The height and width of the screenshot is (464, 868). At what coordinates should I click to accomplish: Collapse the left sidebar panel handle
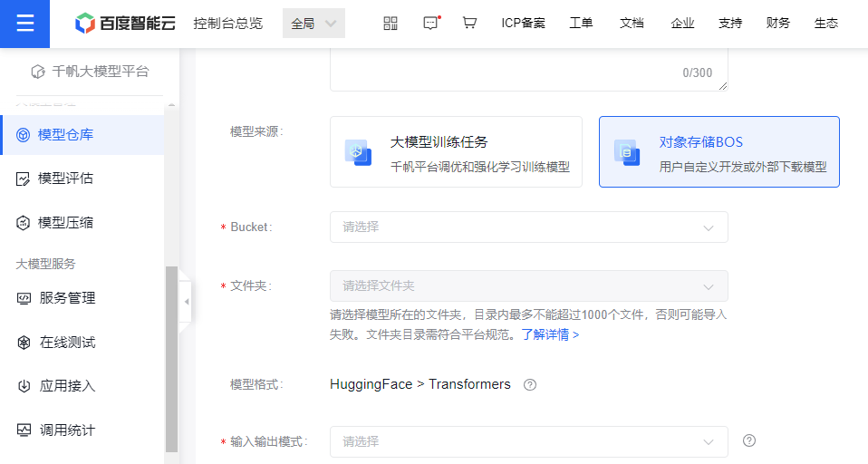point(186,302)
